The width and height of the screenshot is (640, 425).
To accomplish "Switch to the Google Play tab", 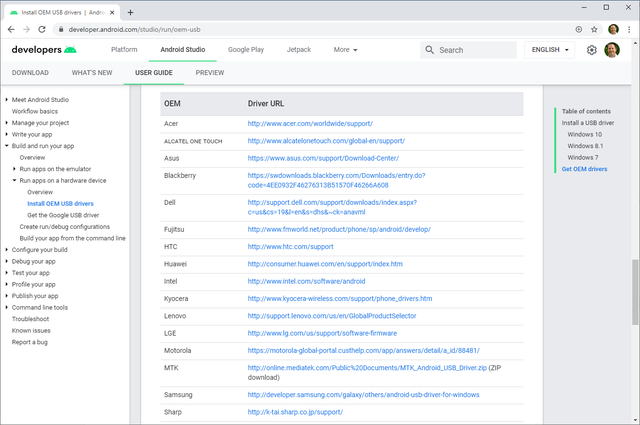I will pyautogui.click(x=246, y=49).
